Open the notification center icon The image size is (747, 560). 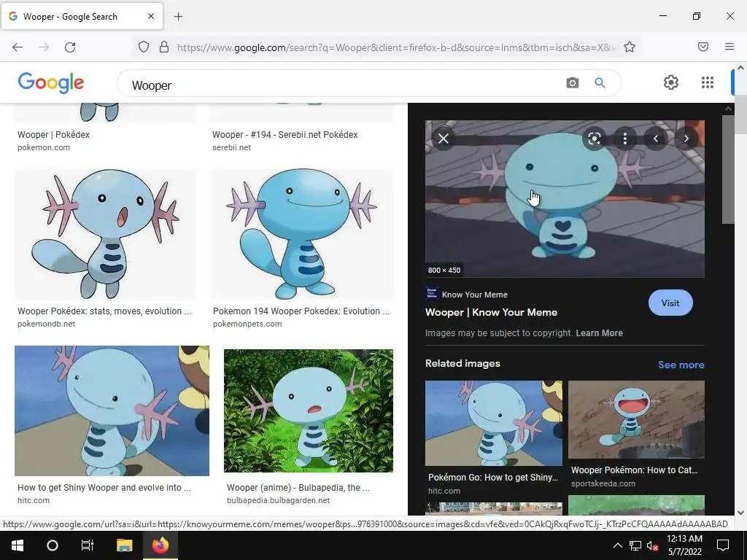click(x=723, y=545)
